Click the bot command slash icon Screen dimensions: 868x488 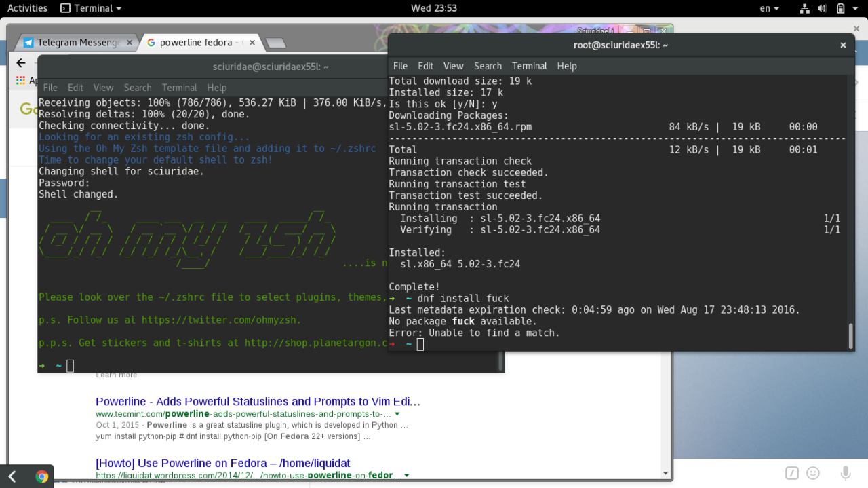pos(791,473)
